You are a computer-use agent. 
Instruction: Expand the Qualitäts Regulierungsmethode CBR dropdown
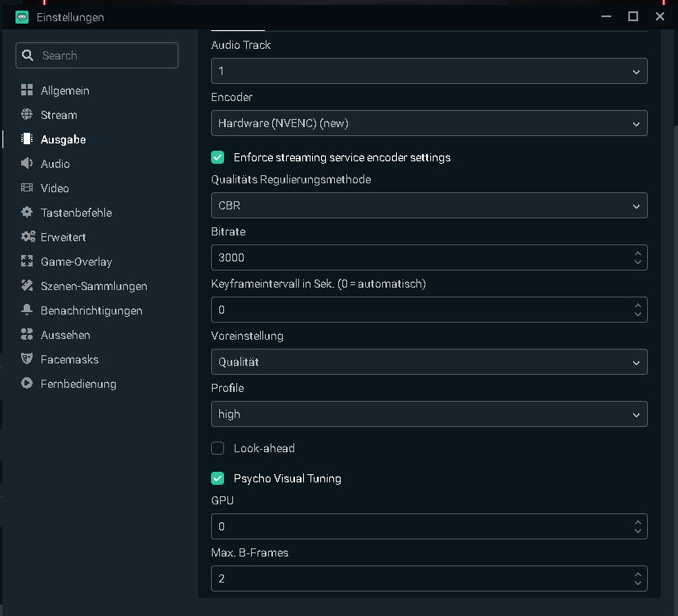(429, 206)
